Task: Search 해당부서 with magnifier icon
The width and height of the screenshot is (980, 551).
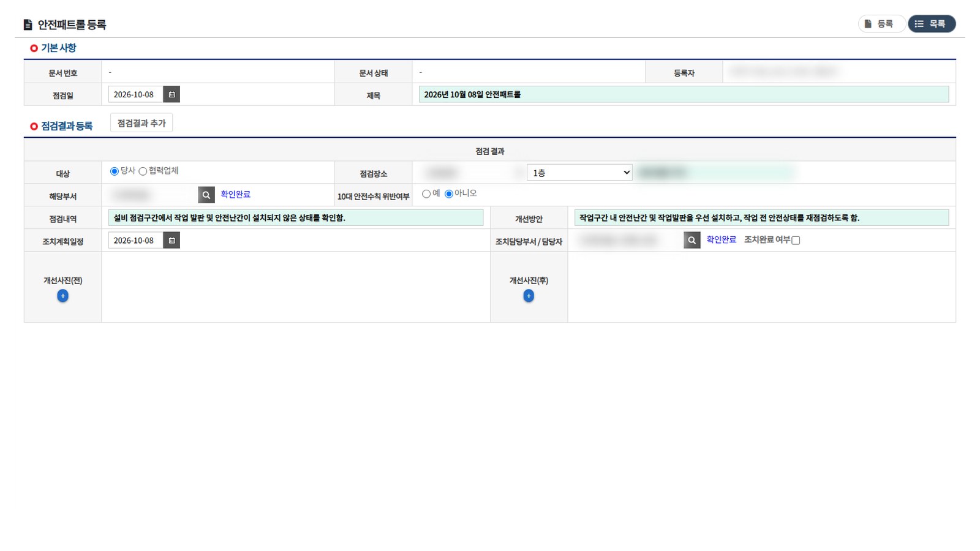Action: tap(206, 195)
